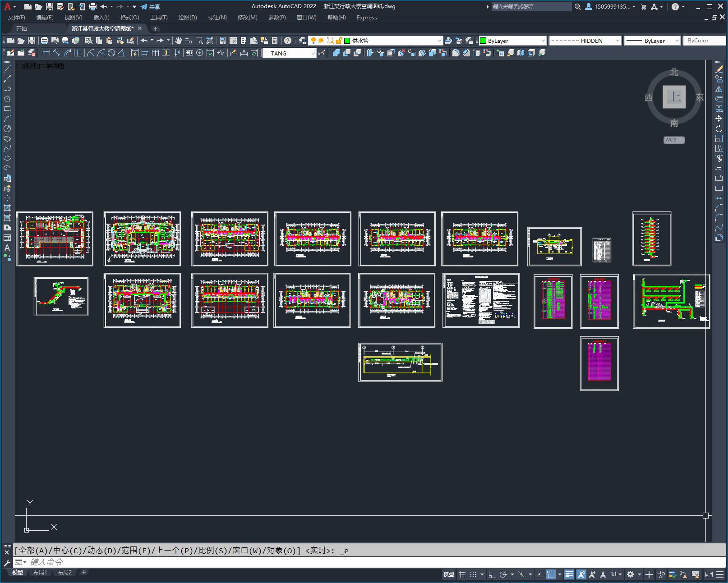Open the 共享 share button
The width and height of the screenshot is (728, 583).
point(150,7)
